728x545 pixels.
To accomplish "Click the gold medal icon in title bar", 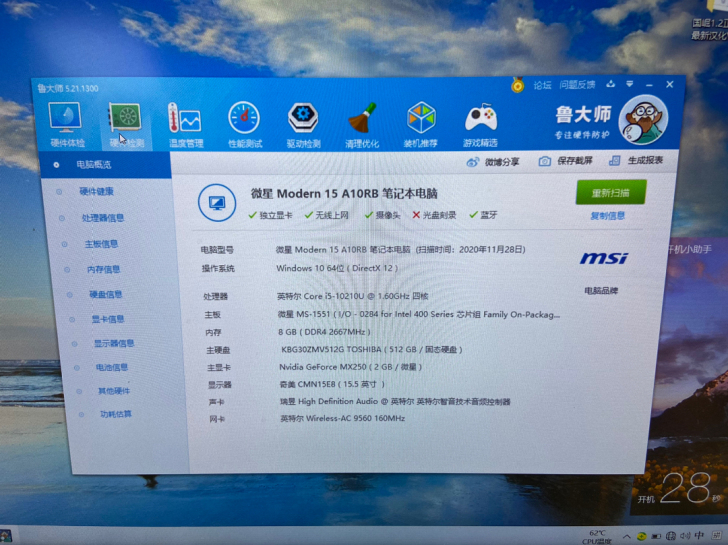I will [x=518, y=84].
